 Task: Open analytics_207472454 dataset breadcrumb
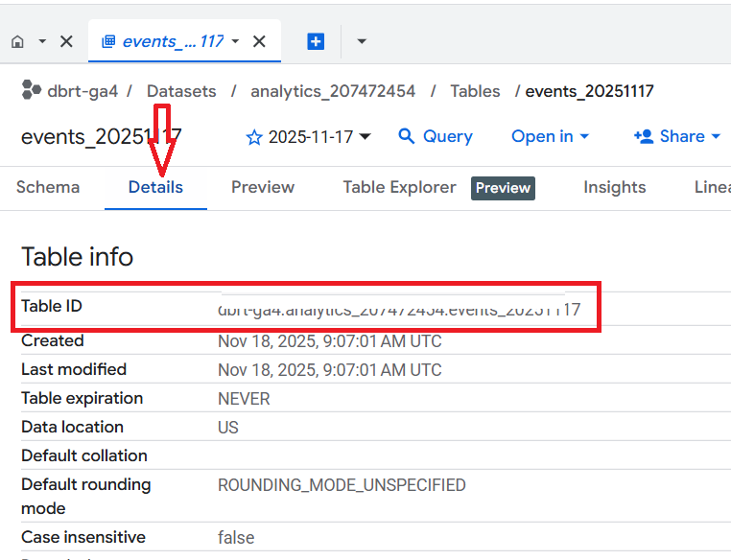pos(333,91)
